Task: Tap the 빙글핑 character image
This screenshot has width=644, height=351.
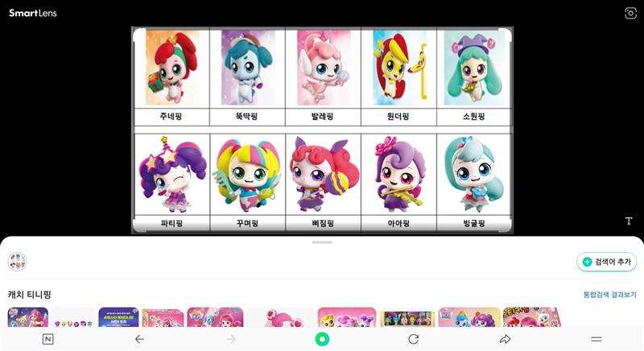Action: coord(473,174)
